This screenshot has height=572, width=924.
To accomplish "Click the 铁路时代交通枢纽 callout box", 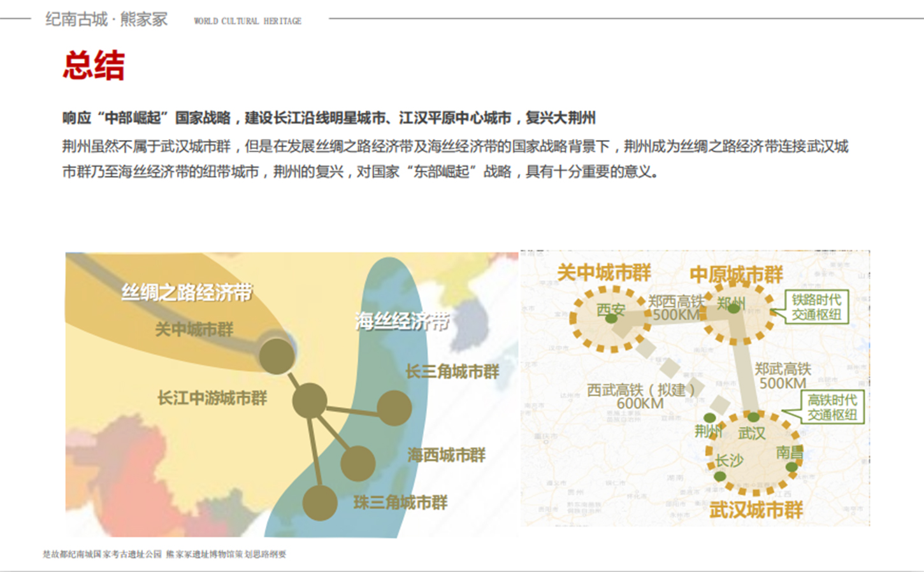I will coord(816,307).
